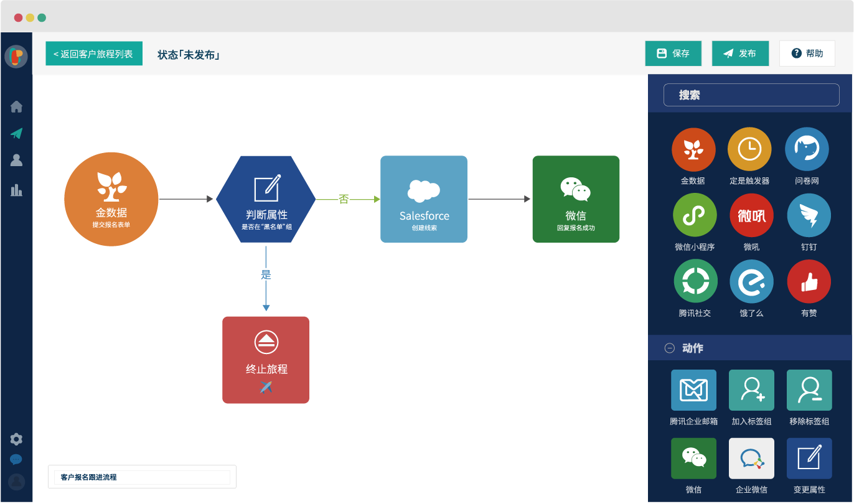Choose the 问卷网 icon in palette
This screenshot has width=854, height=504.
coord(807,150)
